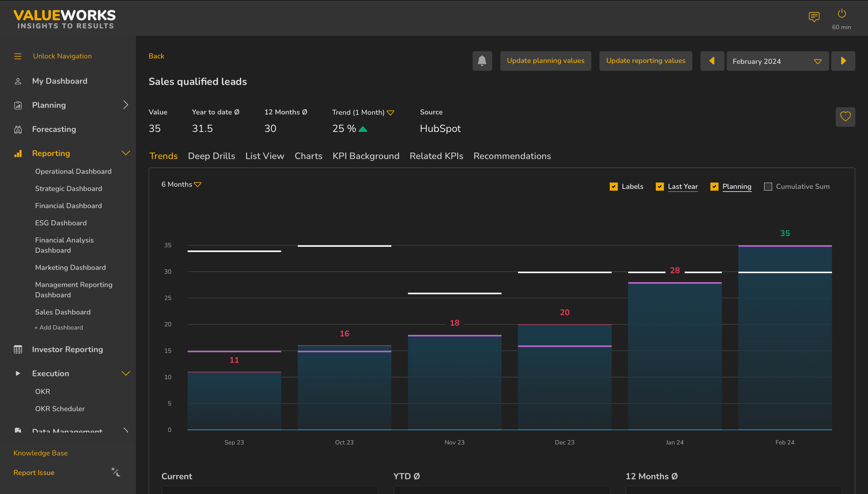The width and height of the screenshot is (868, 494).
Task: Open Sales Dashboard in sidebar
Action: click(x=63, y=312)
